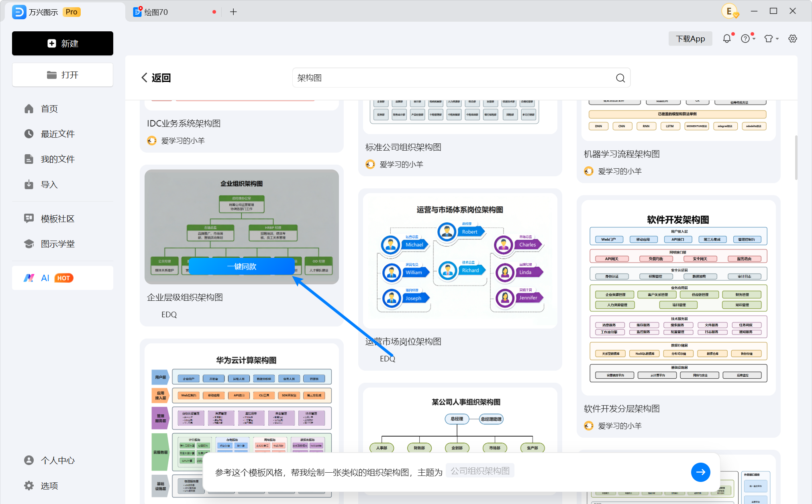Click the blue send arrow button
Viewport: 812px width, 504px height.
point(701,472)
